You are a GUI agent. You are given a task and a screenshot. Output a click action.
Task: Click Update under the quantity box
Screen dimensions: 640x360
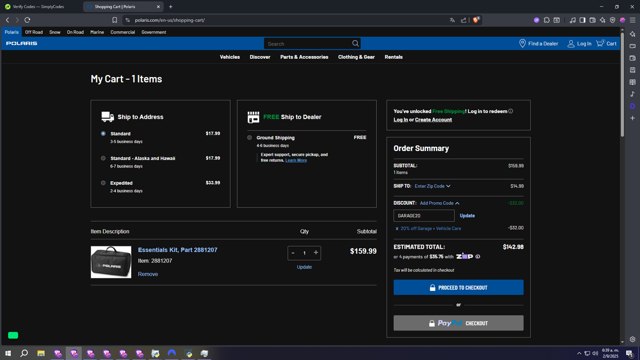304,267
